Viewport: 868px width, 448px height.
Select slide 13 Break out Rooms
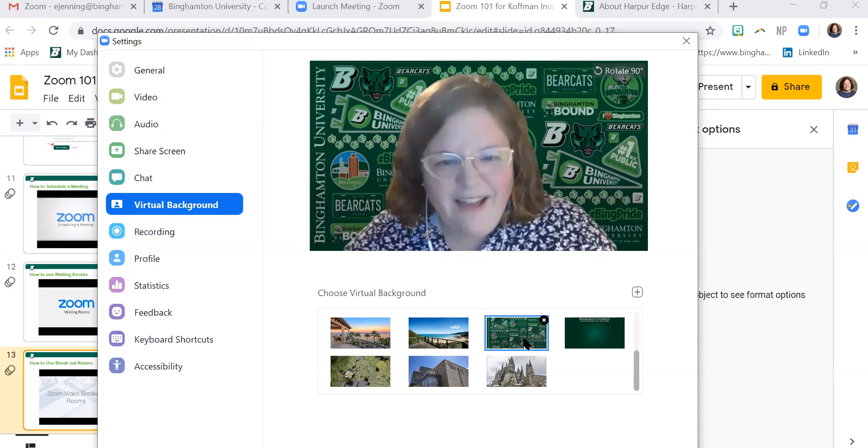click(61, 391)
